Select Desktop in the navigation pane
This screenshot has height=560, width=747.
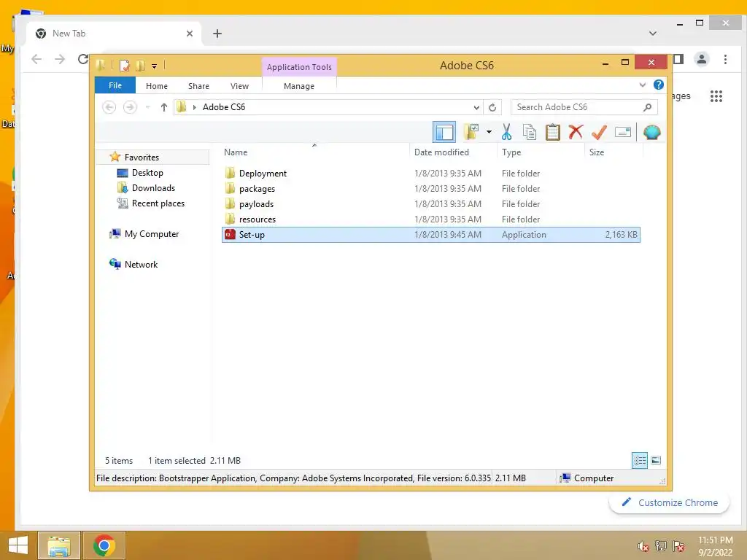point(147,172)
